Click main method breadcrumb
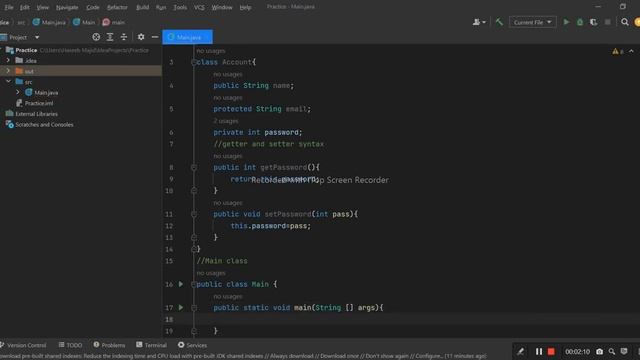Viewport: 640px width, 360px height. coord(114,22)
